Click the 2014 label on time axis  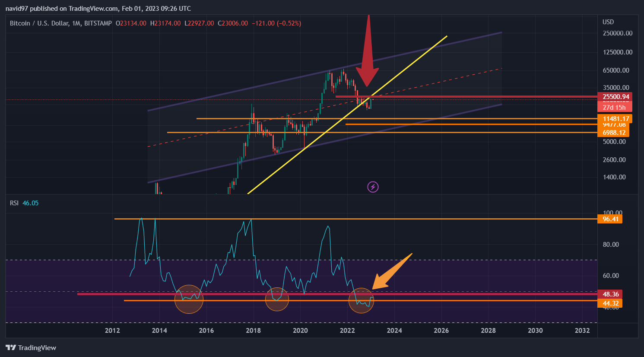click(x=159, y=331)
